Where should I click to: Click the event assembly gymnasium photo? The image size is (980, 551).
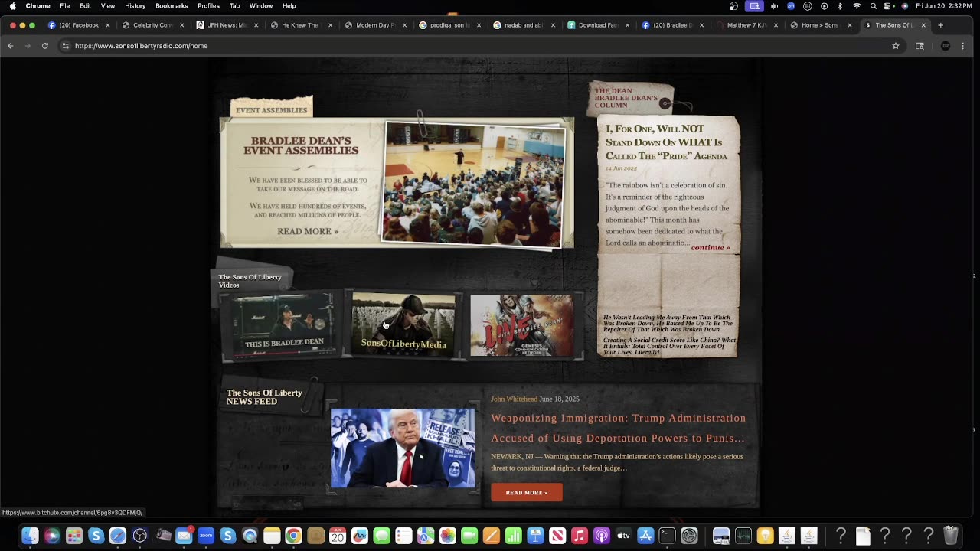[x=475, y=184]
